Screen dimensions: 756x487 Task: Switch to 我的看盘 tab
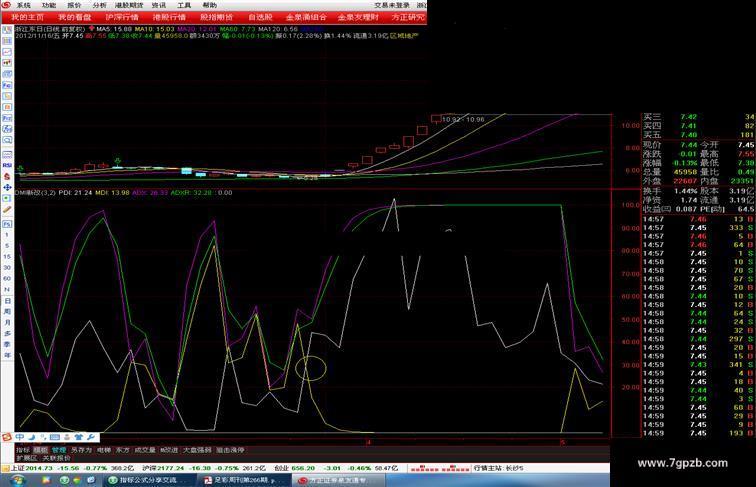pyautogui.click(x=75, y=17)
